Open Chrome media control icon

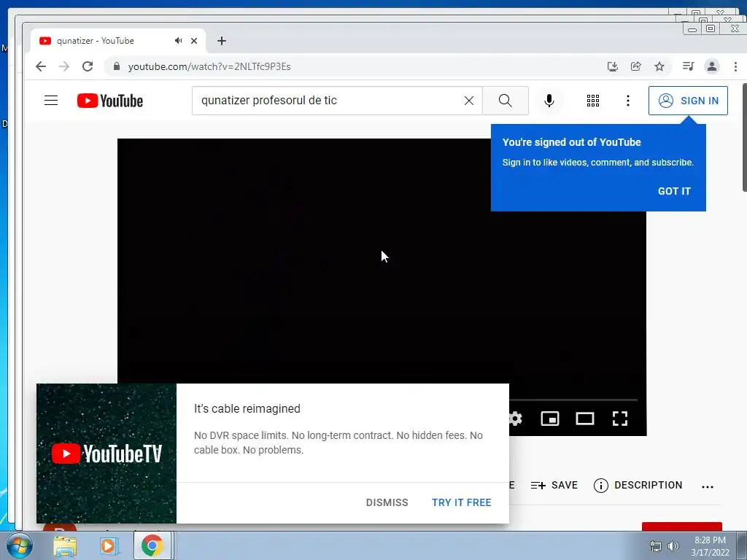pos(688,66)
